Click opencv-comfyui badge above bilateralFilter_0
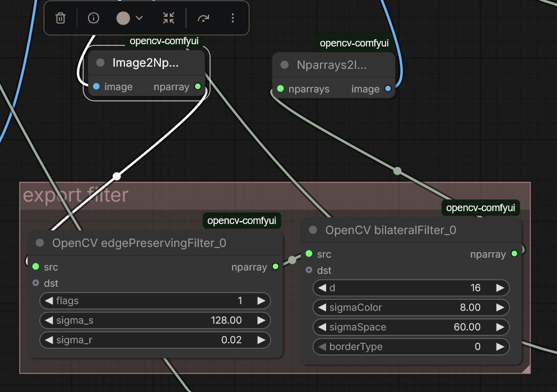The width and height of the screenshot is (557, 392). 481,208
